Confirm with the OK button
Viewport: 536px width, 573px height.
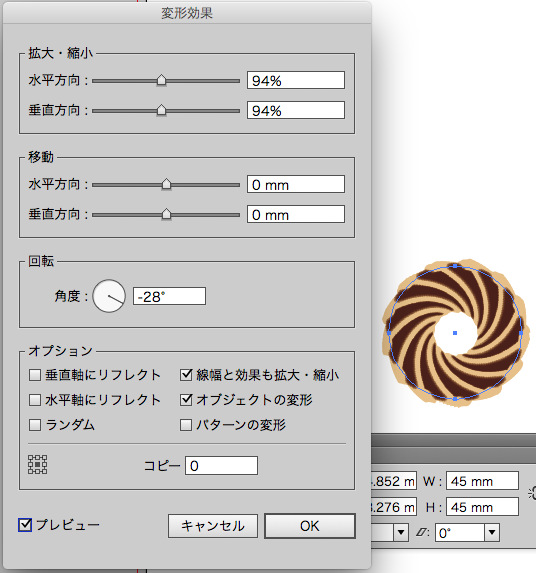[x=309, y=526]
